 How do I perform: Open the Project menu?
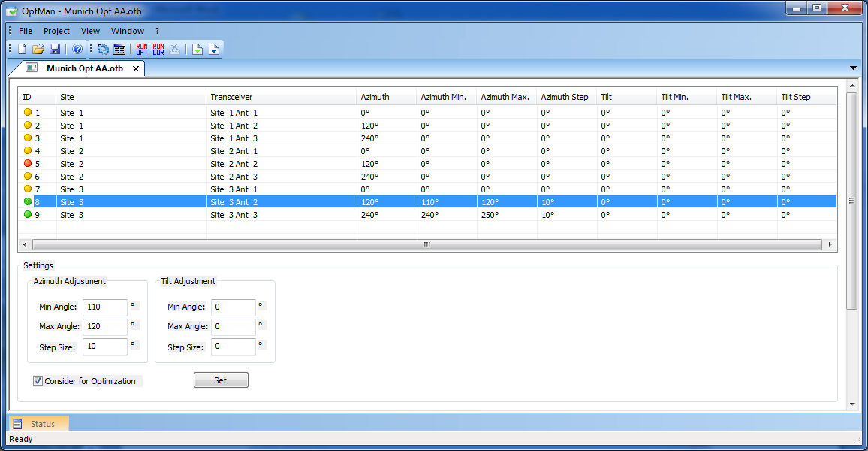(x=56, y=31)
